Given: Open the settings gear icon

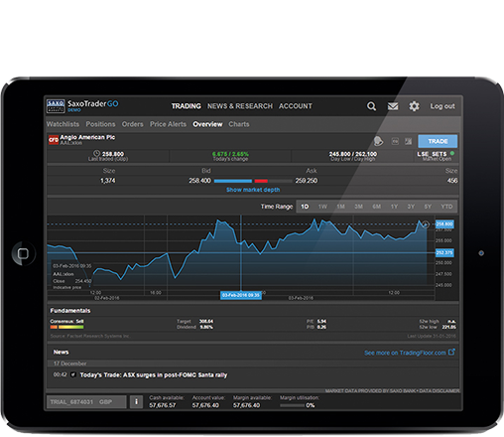Looking at the screenshot, I should (414, 106).
